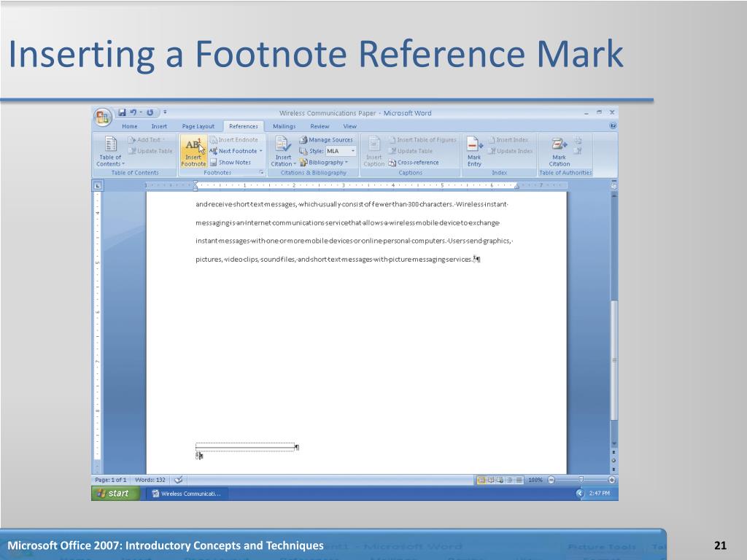747x560 pixels.
Task: Save the document from Quick Access Toolbar
Action: pyautogui.click(x=122, y=112)
